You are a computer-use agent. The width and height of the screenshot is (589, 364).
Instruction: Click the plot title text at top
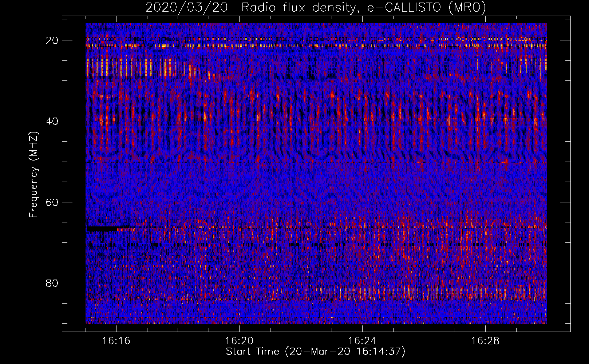point(316,7)
